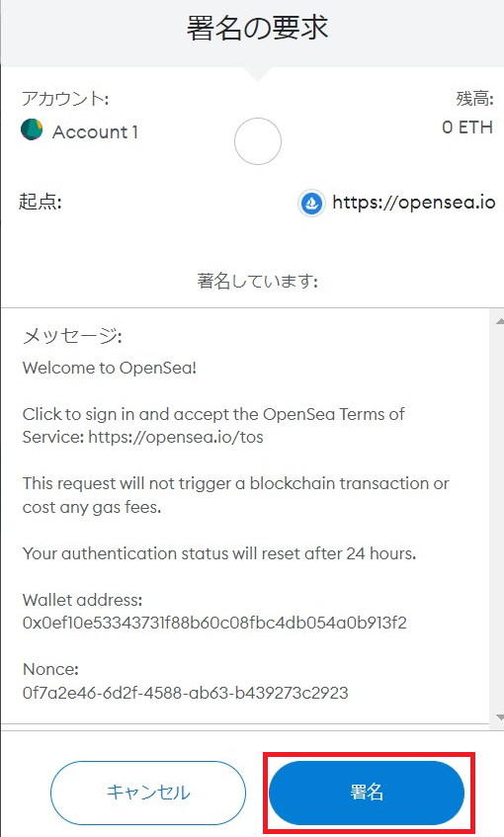This screenshot has width=504, height=837.
Task: Click the empty circular site icon
Action: (x=258, y=141)
